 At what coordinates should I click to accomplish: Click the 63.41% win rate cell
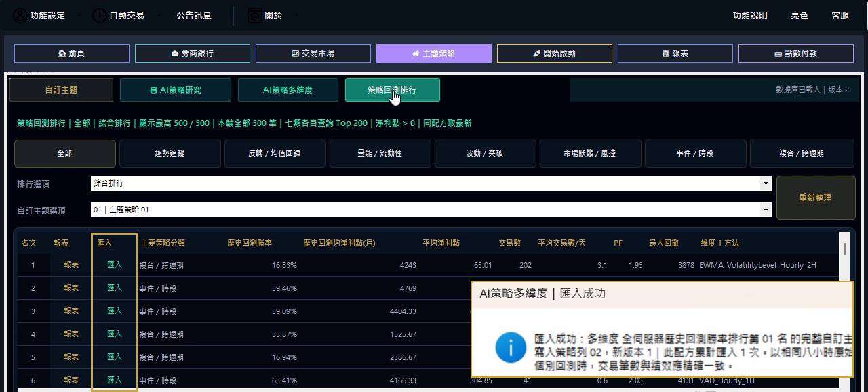284,380
